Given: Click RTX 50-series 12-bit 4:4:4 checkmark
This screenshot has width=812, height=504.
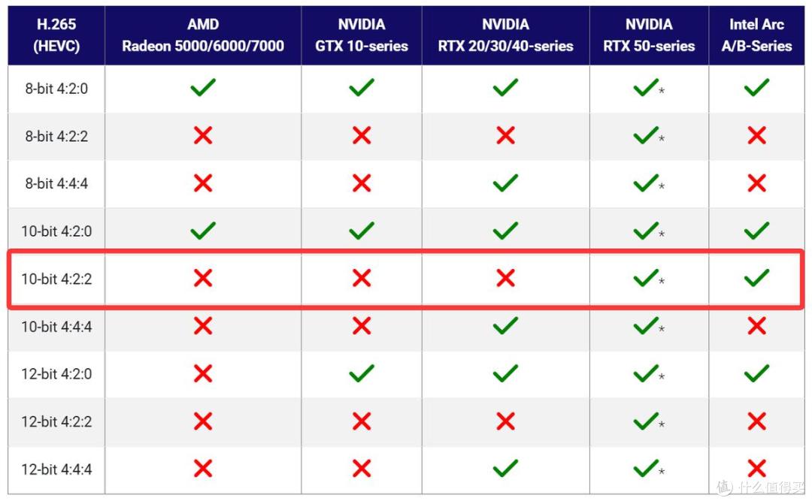Looking at the screenshot, I should (647, 468).
